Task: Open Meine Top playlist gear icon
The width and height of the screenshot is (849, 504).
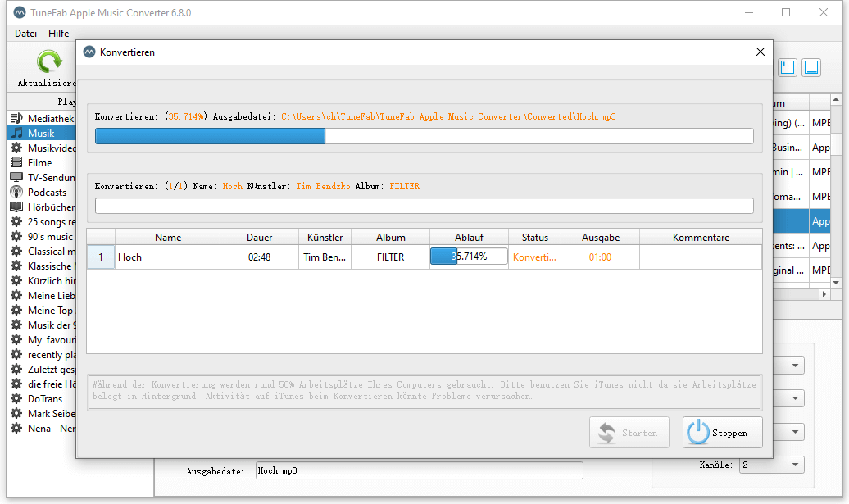Action: pyautogui.click(x=16, y=311)
